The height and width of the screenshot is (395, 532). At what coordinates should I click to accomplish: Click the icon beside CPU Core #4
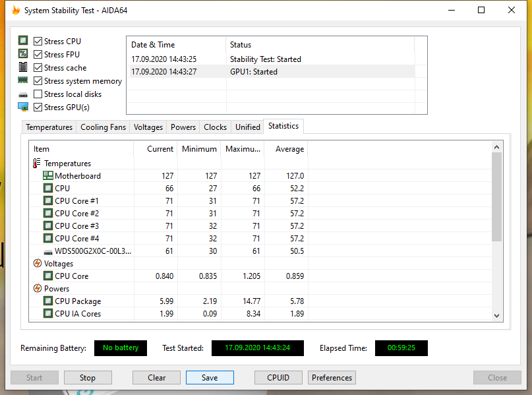[48, 238]
